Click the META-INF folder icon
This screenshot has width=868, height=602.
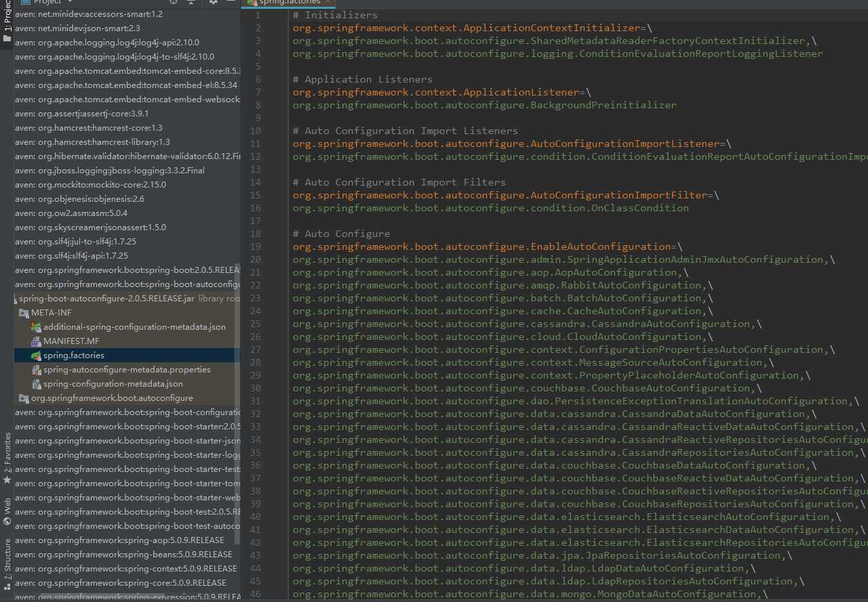(x=24, y=313)
